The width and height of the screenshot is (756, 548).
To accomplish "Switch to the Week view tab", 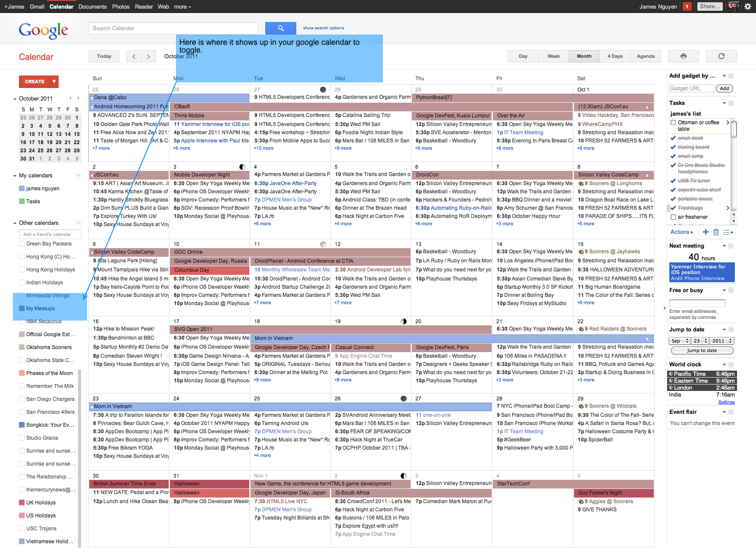I will [x=553, y=56].
